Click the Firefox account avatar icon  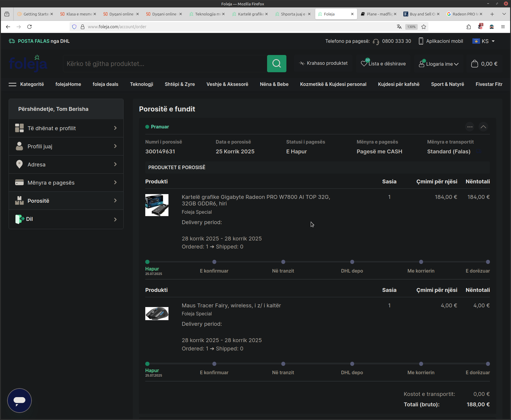click(x=492, y=27)
